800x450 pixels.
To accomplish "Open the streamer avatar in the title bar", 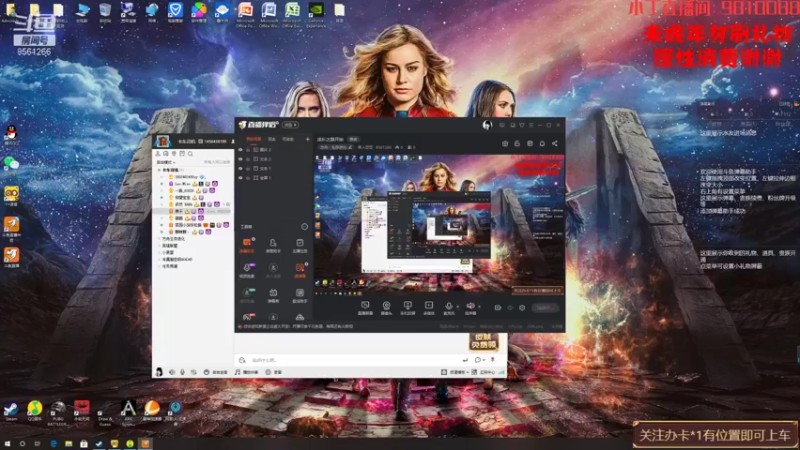I will pos(487,125).
